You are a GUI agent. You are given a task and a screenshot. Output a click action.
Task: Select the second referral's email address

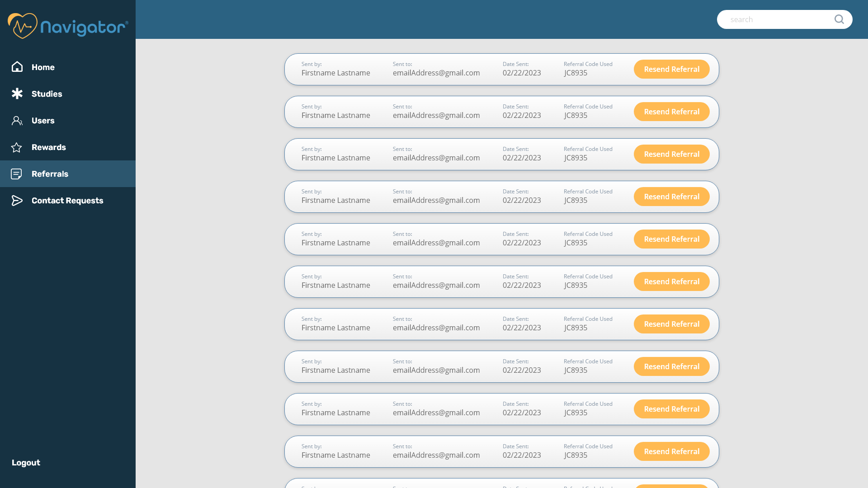tap(436, 115)
